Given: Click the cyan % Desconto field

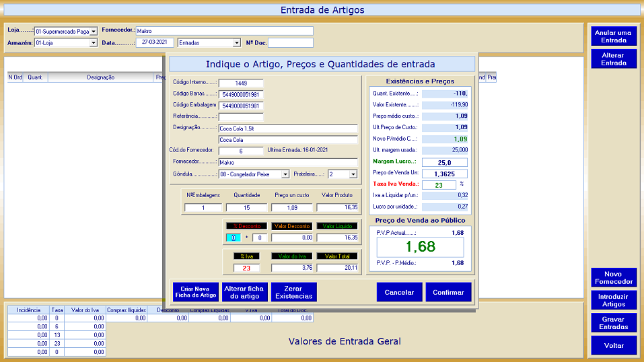Looking at the screenshot, I should pyautogui.click(x=233, y=238).
